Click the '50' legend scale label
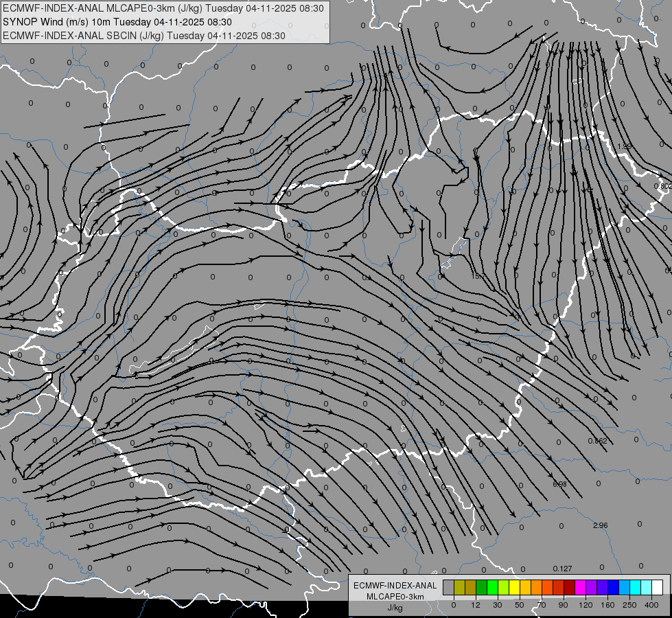Image resolution: width=672 pixels, height=618 pixels. coord(520,605)
